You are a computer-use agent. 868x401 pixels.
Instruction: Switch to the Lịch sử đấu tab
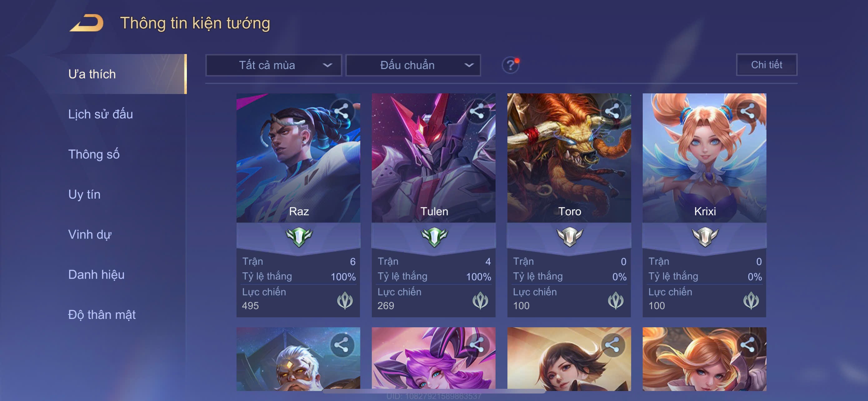tap(100, 114)
